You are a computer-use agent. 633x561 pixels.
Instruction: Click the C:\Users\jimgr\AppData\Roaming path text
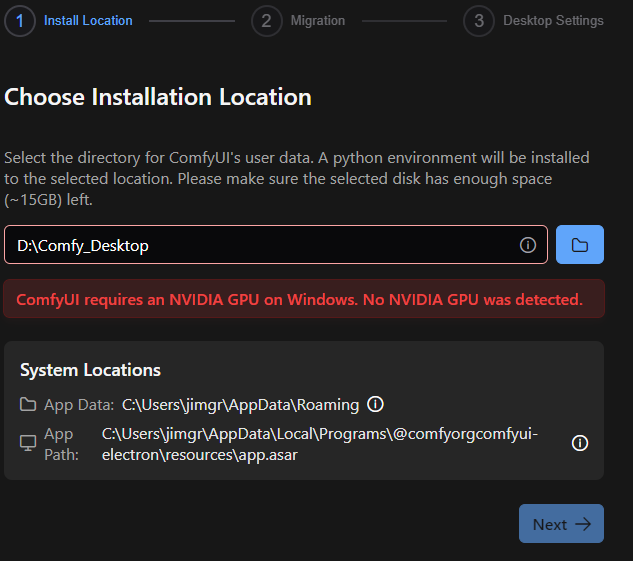tap(240, 405)
